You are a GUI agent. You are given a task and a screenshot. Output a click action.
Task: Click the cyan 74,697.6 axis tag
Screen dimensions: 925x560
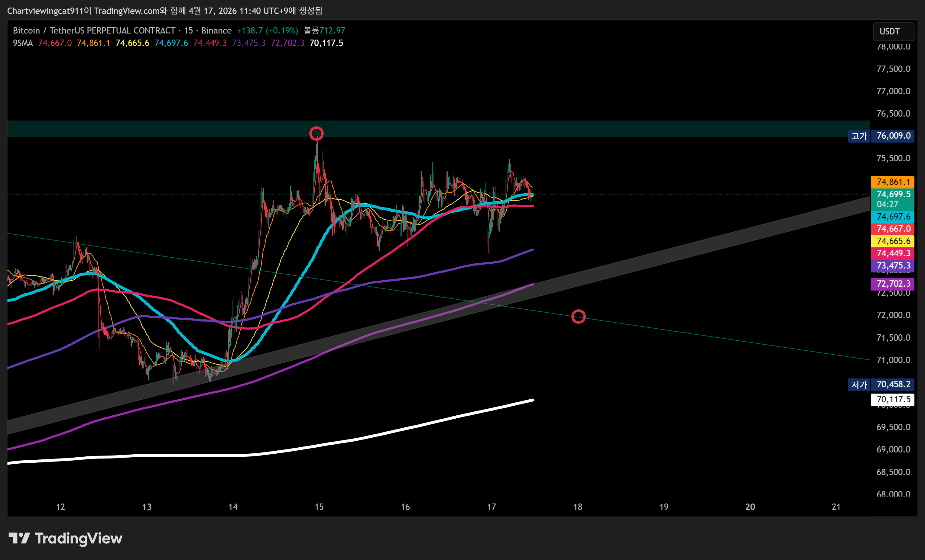click(x=892, y=217)
